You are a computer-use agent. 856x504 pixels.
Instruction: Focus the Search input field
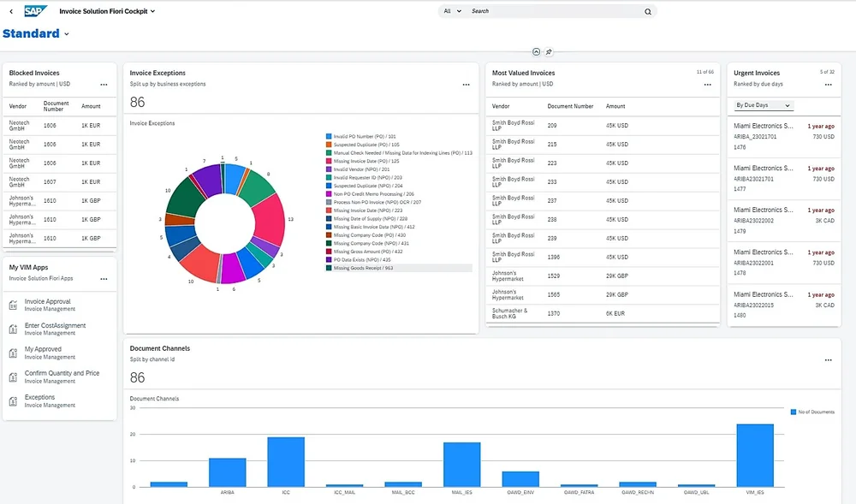click(554, 11)
